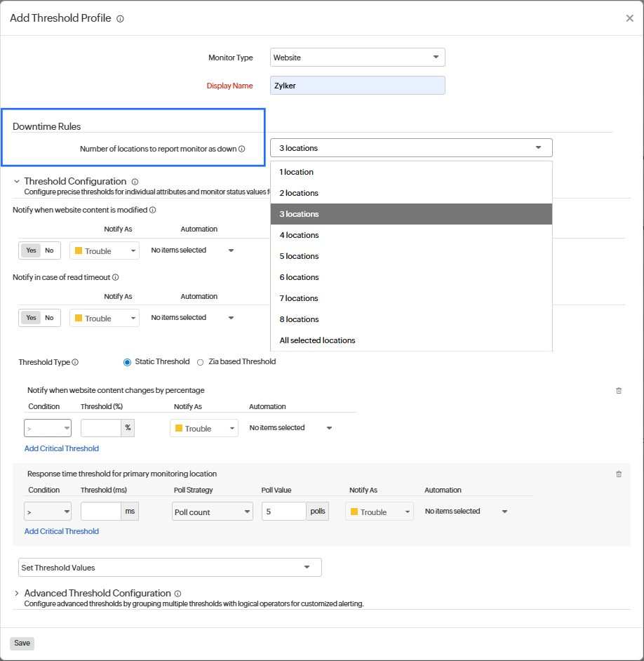Open the Poll Strategy dropdown

(x=213, y=512)
